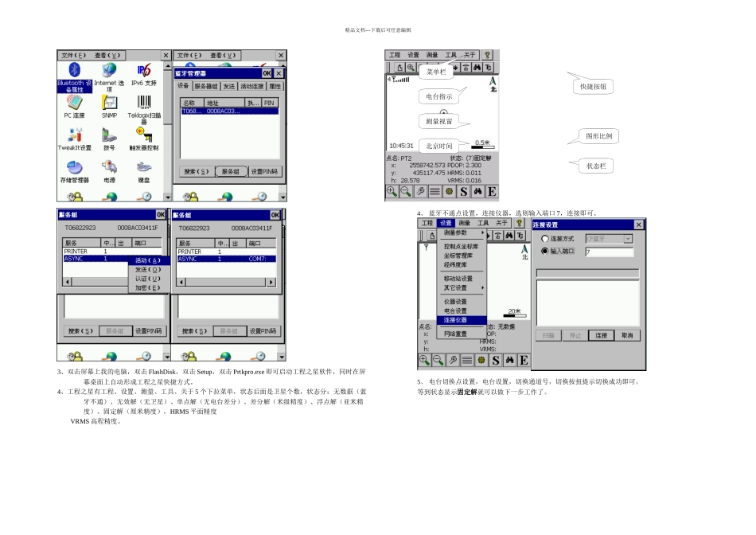The height and width of the screenshot is (535, 756).
Task: Click the 搜索(S) button in 蓝牙管理器
Action: (x=197, y=172)
